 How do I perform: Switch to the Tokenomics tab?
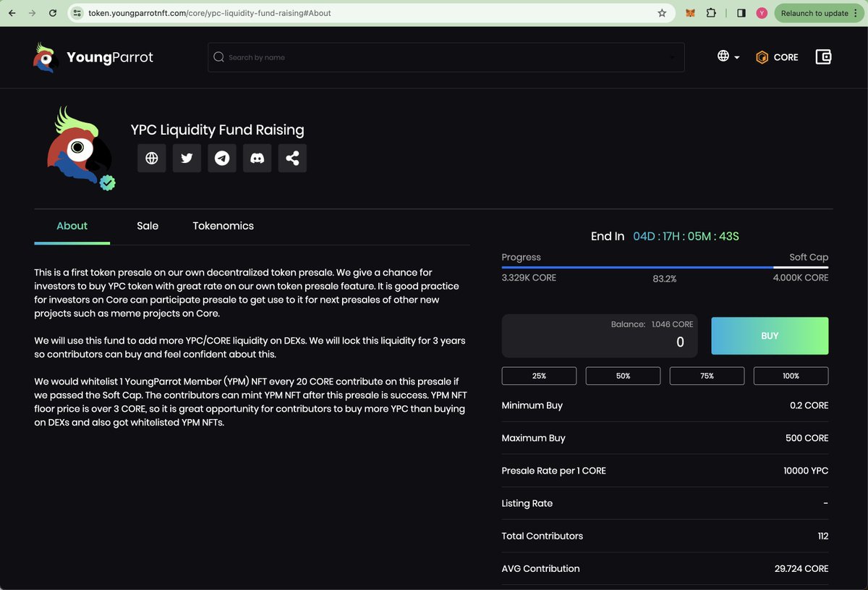point(224,226)
